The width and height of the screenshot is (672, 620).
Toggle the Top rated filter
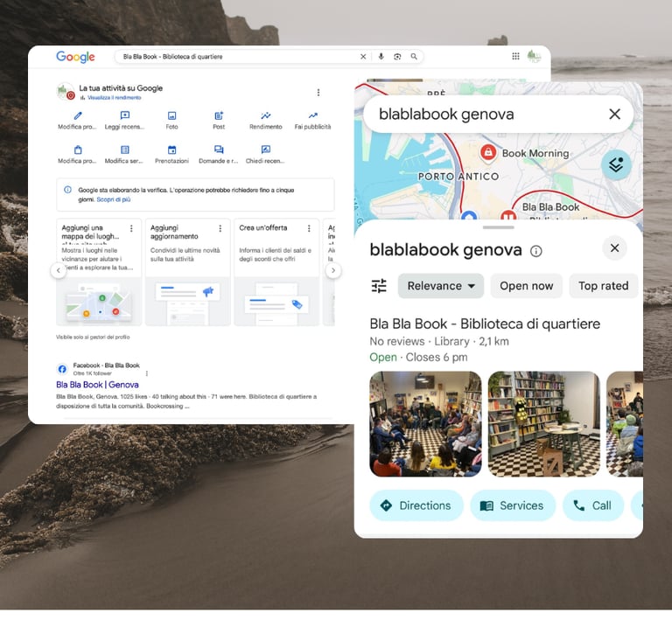(x=604, y=286)
